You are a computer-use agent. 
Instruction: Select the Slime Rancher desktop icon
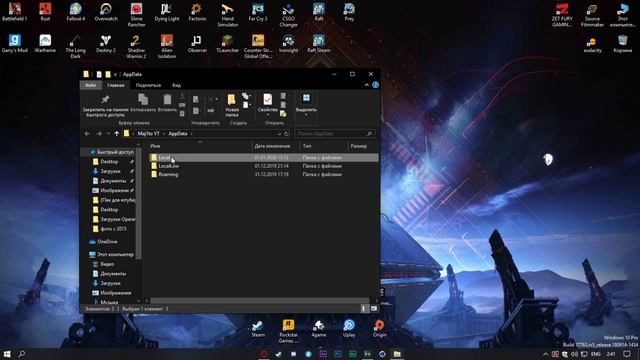(x=136, y=14)
